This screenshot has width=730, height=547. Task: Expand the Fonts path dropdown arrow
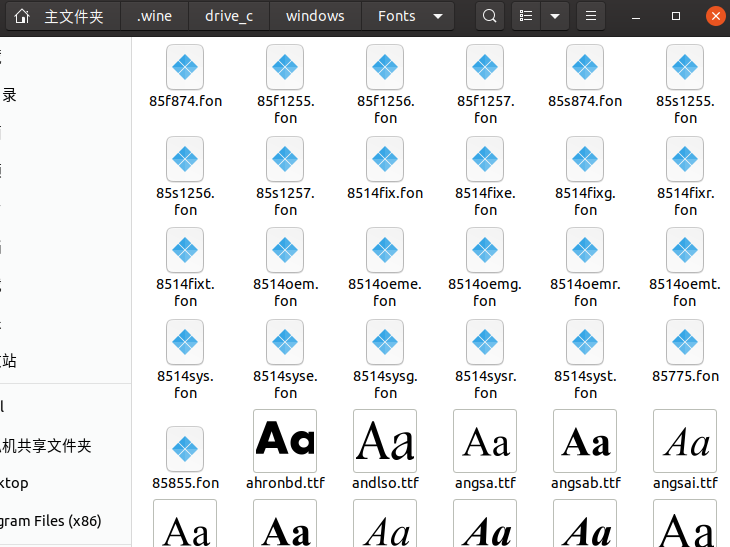coord(438,16)
